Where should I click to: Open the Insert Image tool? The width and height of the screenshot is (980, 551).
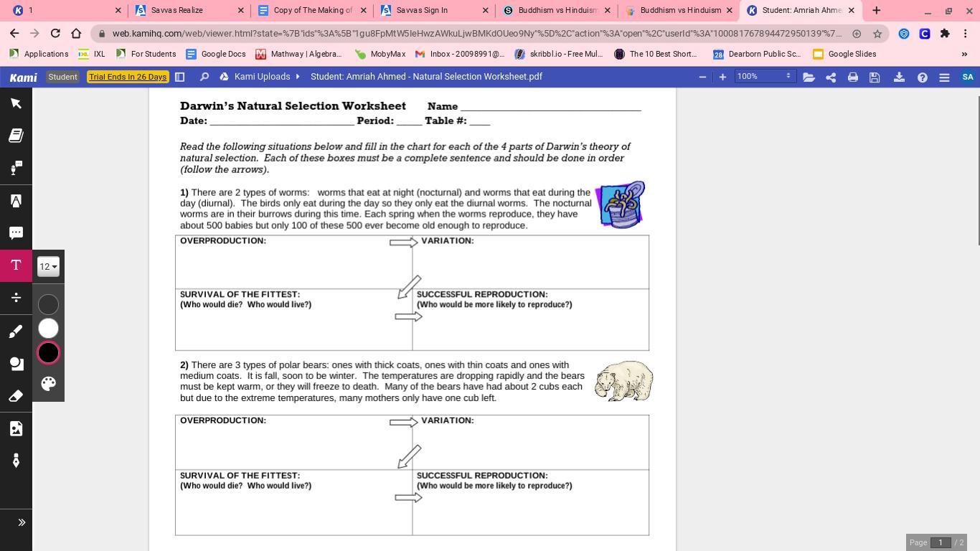(x=16, y=428)
